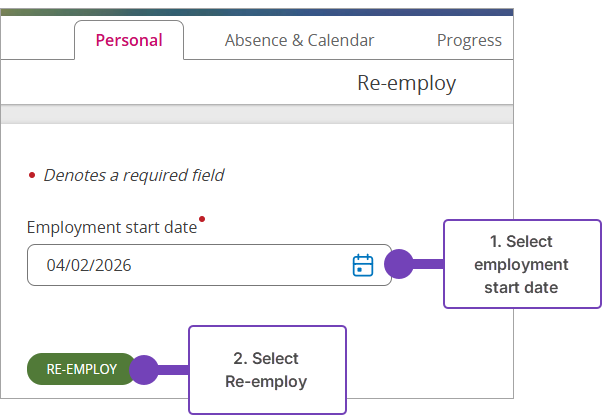Click the purple connector line to callout 1

[x=428, y=265]
